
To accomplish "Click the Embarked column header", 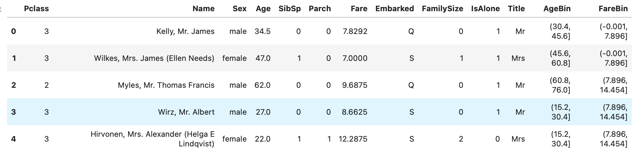I will point(395,9).
